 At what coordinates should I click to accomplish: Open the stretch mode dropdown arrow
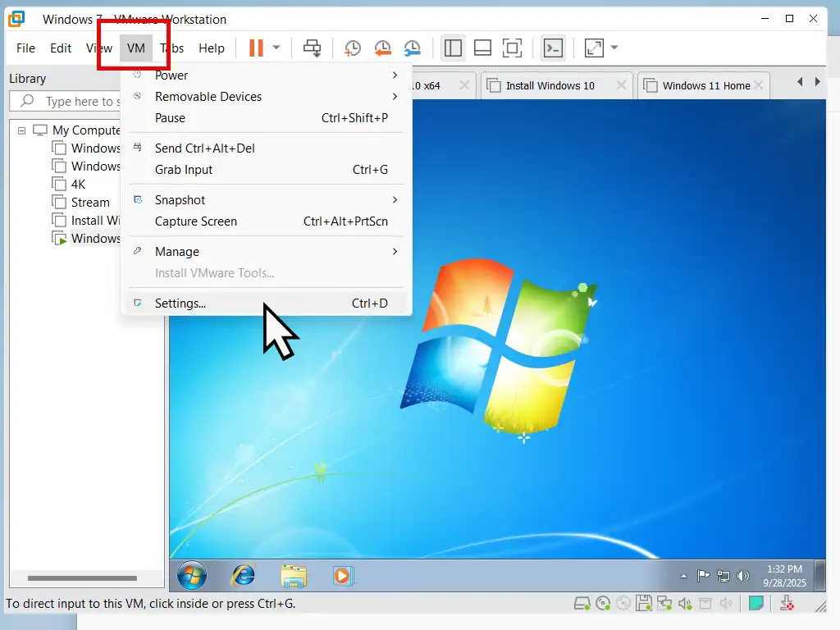click(614, 48)
